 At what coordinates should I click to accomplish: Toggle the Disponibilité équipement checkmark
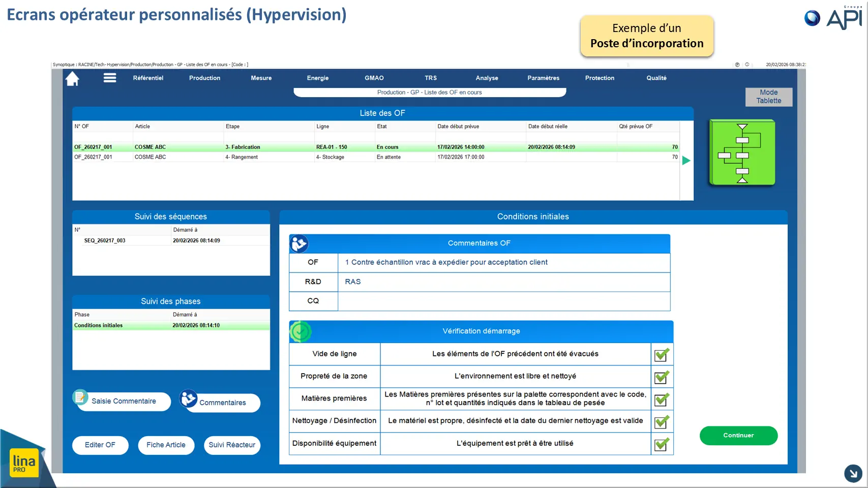click(662, 444)
